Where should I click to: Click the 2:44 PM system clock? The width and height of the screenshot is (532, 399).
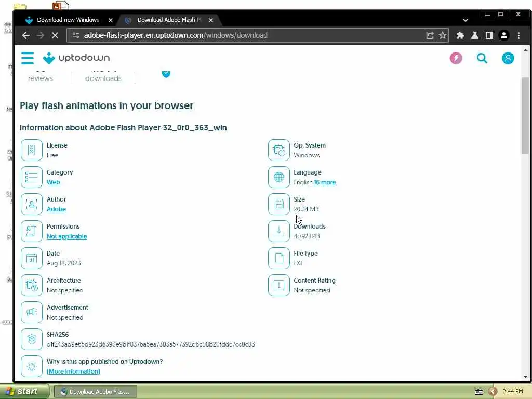pos(512,392)
